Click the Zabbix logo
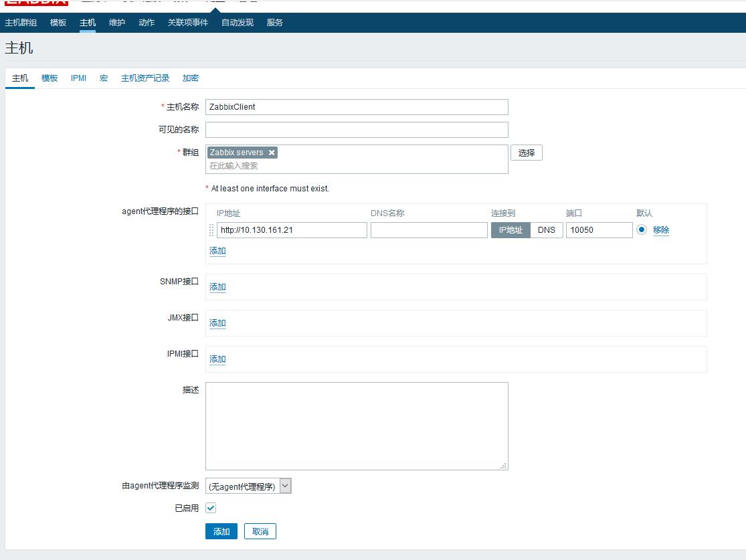Viewport: 746px width, 560px height. [37, 2]
